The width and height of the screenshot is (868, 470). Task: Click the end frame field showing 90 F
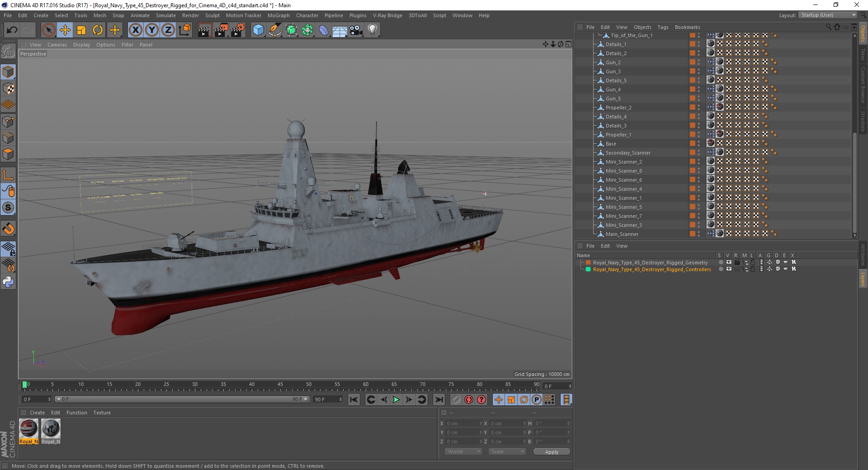coord(327,399)
